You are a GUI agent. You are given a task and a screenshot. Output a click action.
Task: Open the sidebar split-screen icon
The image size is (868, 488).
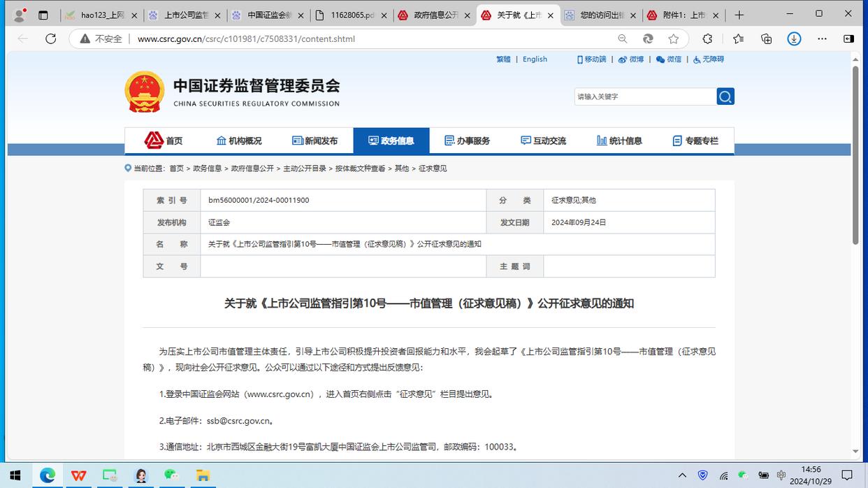pos(848,38)
